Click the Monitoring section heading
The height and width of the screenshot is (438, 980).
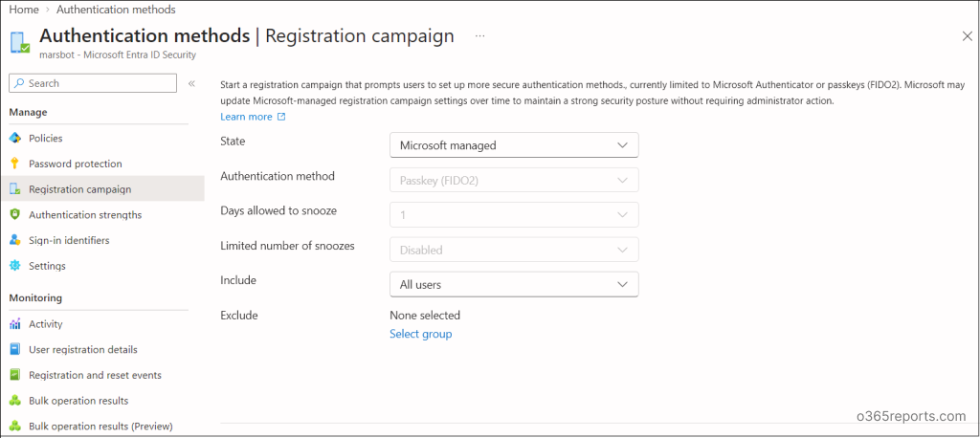point(35,298)
